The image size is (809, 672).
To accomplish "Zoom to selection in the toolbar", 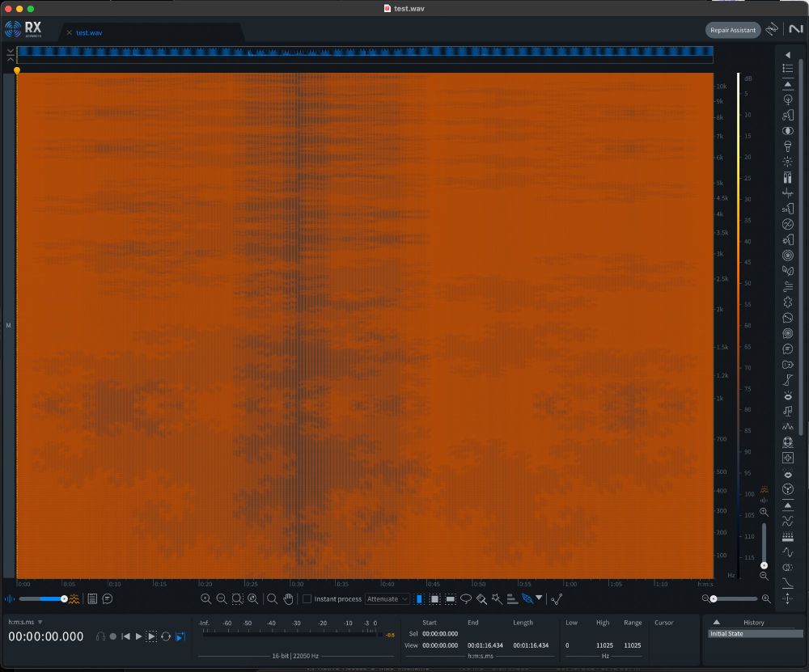I will (237, 598).
